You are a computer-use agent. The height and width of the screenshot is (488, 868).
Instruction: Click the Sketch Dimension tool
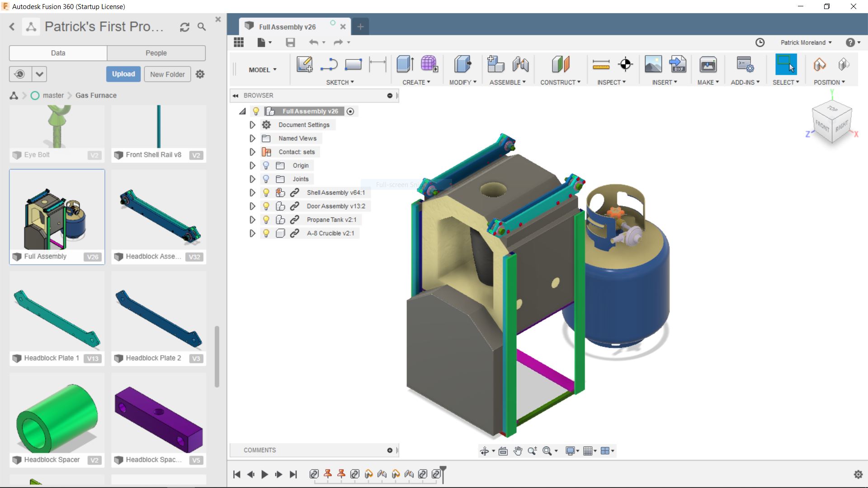(377, 64)
